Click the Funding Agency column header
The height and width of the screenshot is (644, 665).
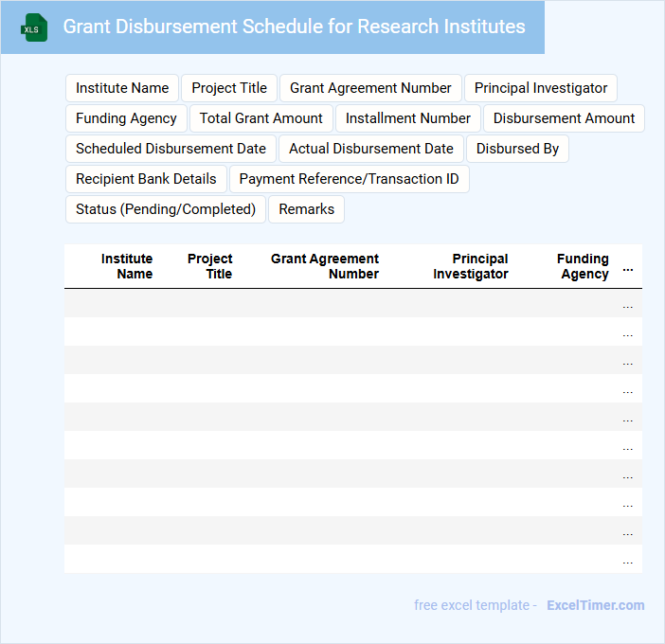[x=583, y=266]
